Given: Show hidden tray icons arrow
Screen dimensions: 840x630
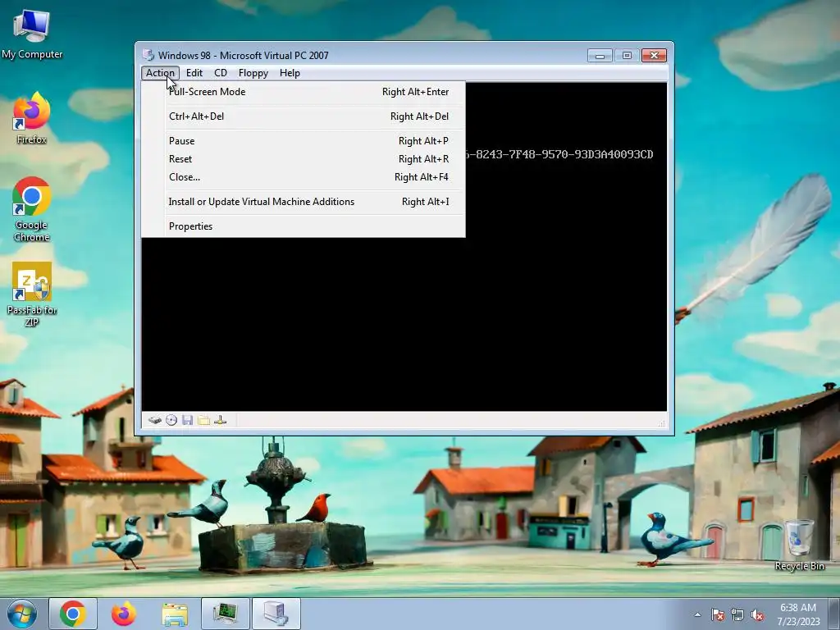Looking at the screenshot, I should tap(697, 615).
